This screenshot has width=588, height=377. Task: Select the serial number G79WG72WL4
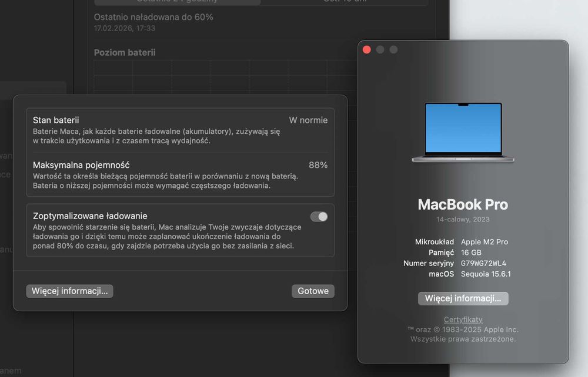coord(483,263)
